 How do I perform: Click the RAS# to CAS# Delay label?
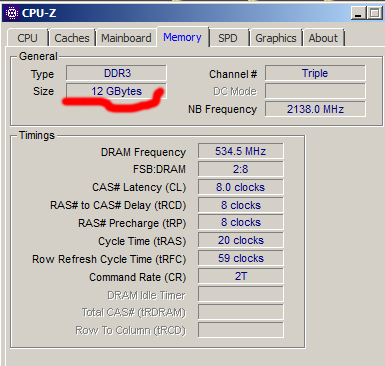(x=118, y=205)
